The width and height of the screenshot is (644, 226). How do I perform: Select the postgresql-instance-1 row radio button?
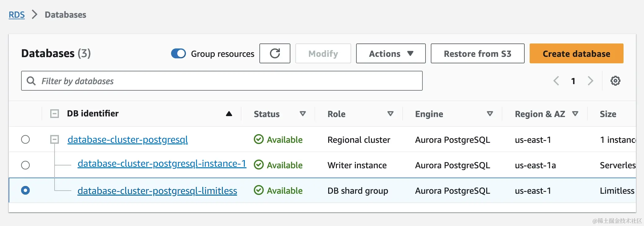[25, 165]
